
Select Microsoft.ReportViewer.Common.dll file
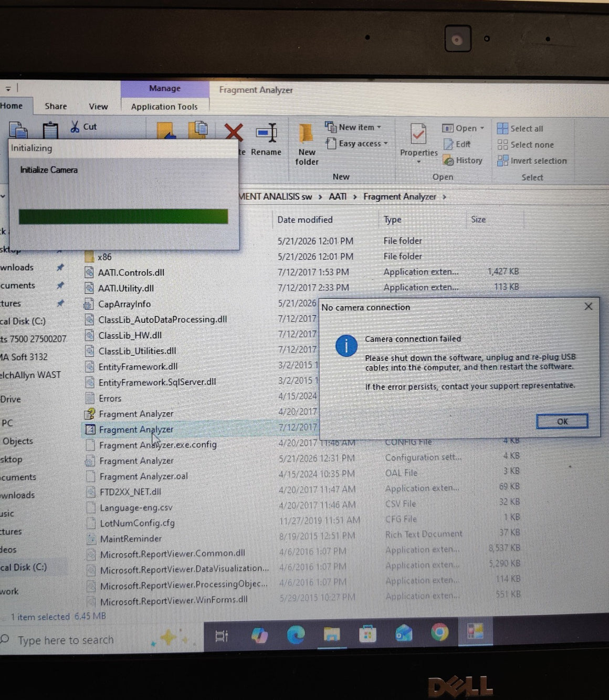(x=173, y=553)
